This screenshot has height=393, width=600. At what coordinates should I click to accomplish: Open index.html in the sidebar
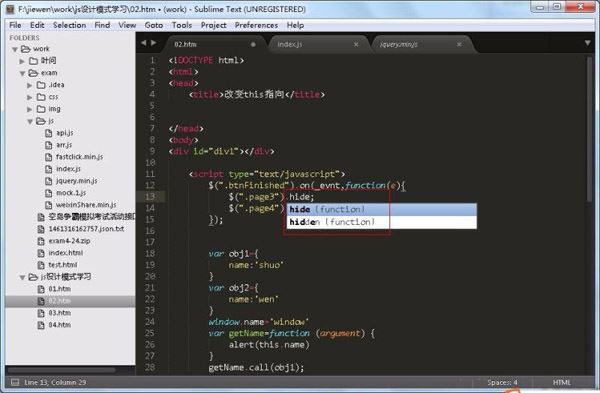tap(65, 253)
